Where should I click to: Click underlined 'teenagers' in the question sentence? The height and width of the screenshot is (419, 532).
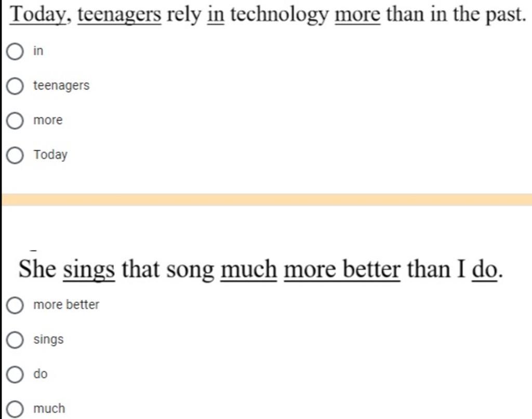(119, 15)
